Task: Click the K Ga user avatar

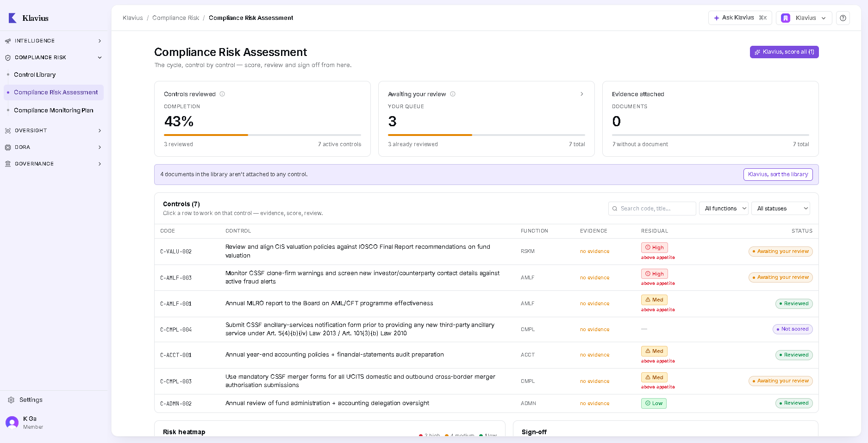Action: [12, 422]
